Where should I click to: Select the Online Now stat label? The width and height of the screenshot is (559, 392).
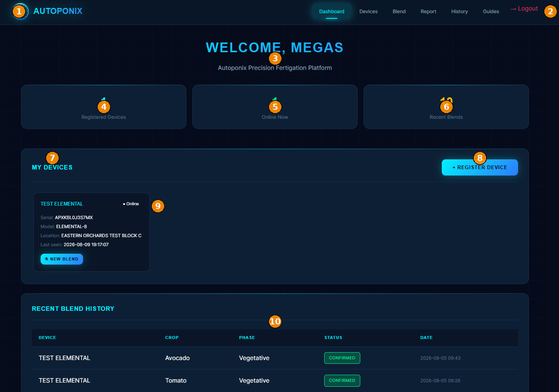[x=275, y=117]
